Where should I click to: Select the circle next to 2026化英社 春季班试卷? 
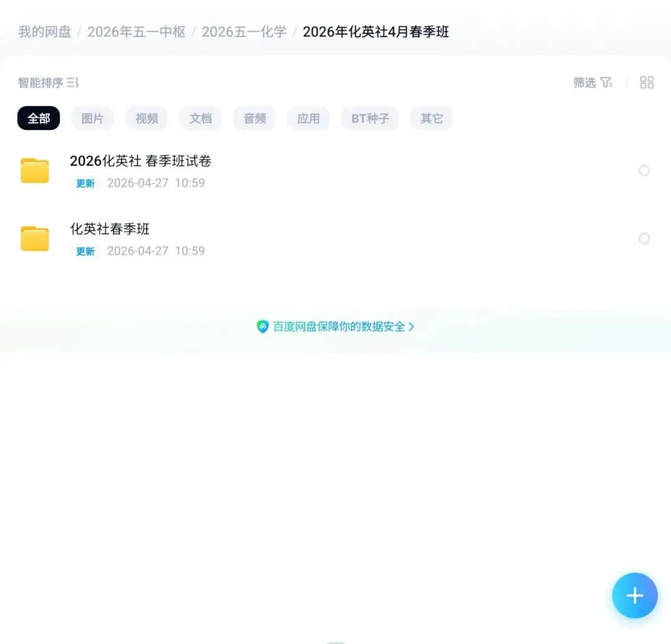[x=644, y=170]
